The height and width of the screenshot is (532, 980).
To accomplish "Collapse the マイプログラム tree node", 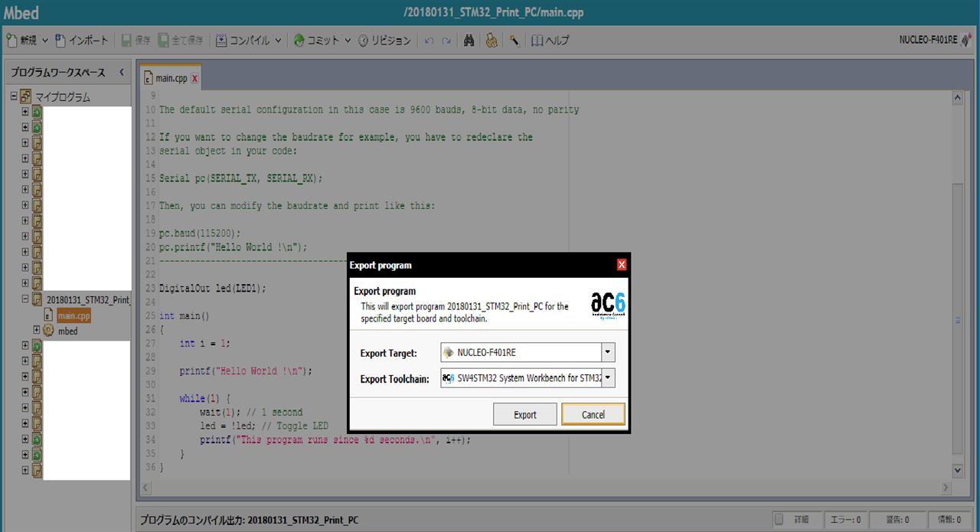I will [14, 96].
